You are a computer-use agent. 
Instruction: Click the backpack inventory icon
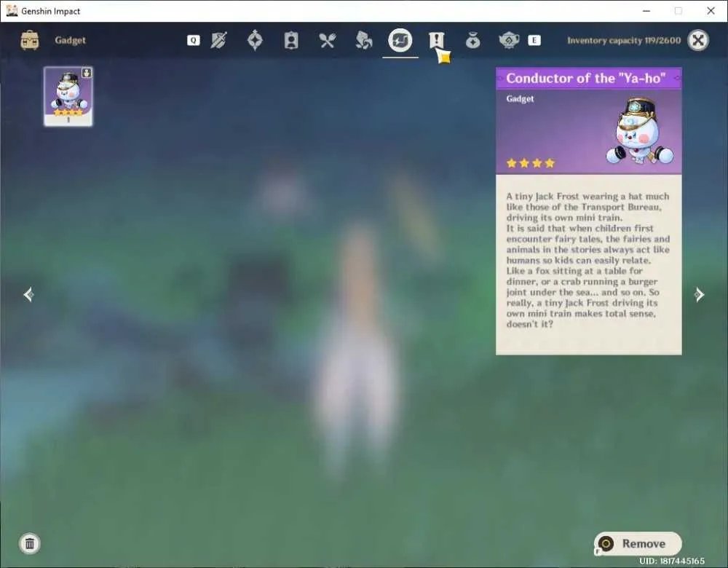click(30, 40)
